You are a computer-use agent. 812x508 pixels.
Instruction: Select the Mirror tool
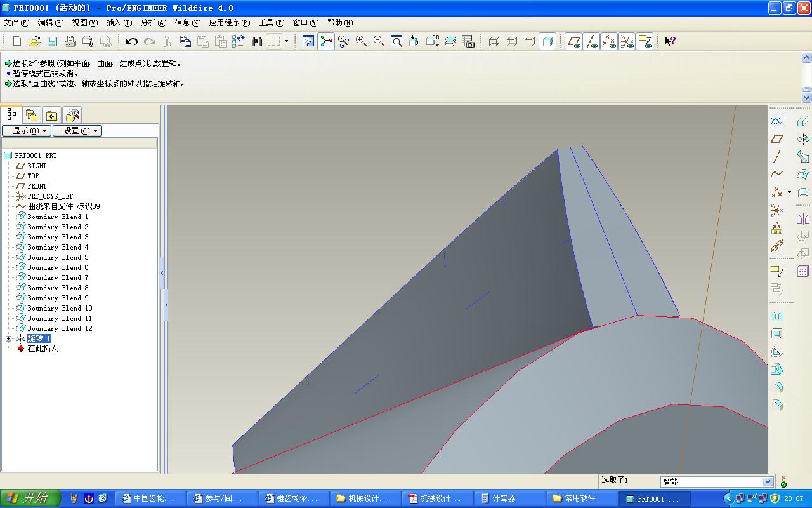coord(803,219)
